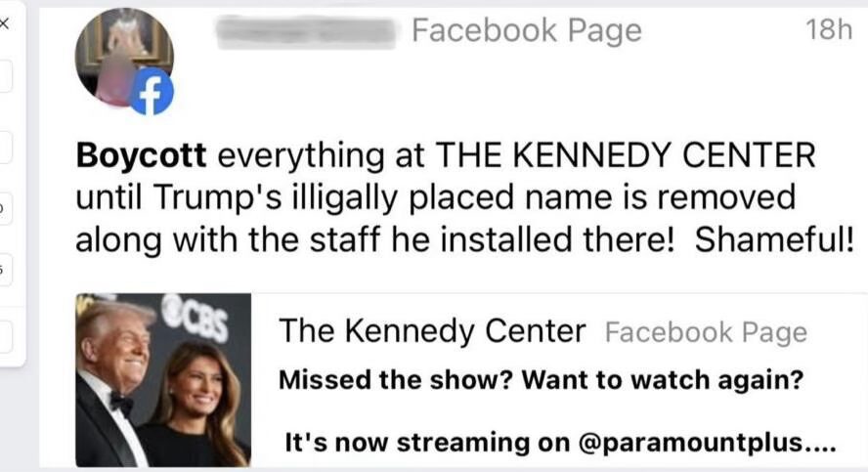Click 'Facebook Page' label beside The Kennedy Center
This screenshot has width=868, height=472.
(x=707, y=332)
